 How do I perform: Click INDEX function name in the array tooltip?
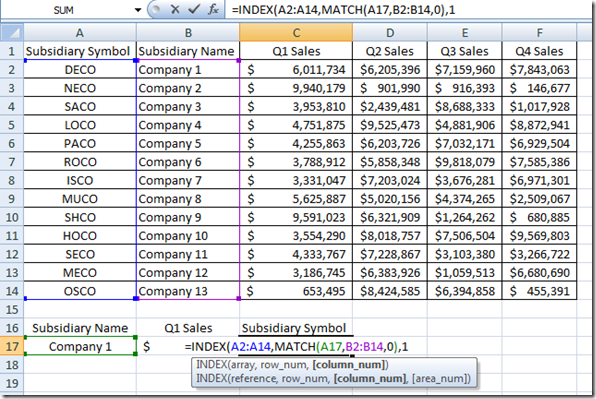pos(212,365)
